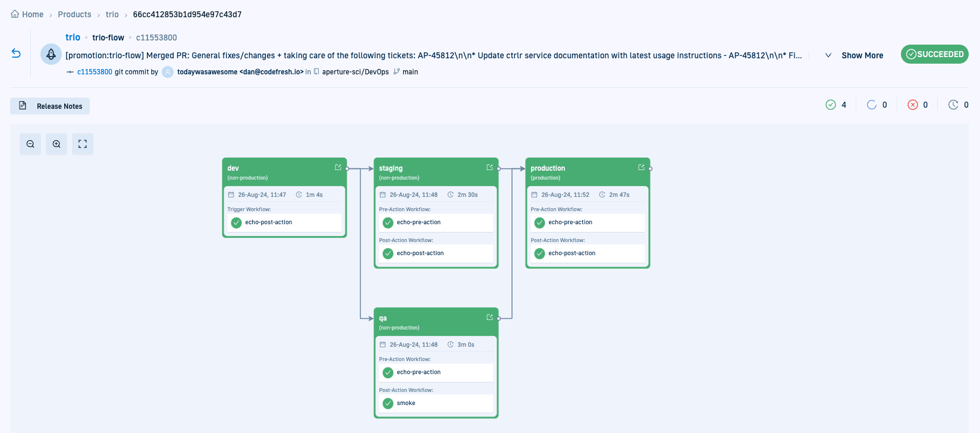Screen dimensions: 980x433
Task: Open commit c11553800 link
Action: coord(95,72)
